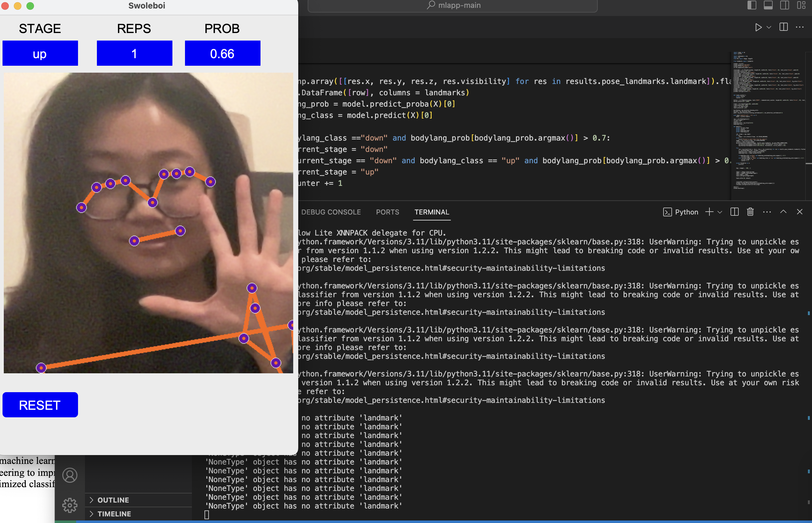The width and height of the screenshot is (812, 523).
Task: Toggle the primary sidebar visibility icon
Action: tap(752, 5)
